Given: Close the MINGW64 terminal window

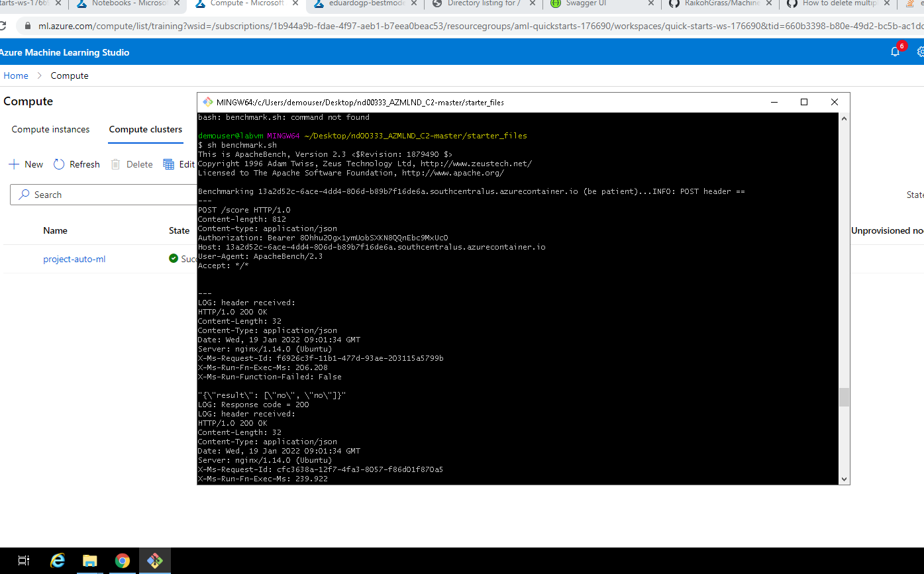Looking at the screenshot, I should pyautogui.click(x=835, y=102).
